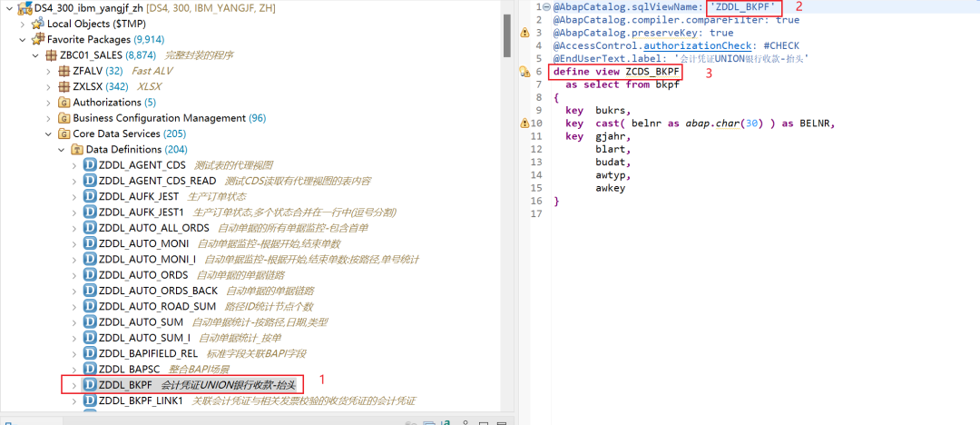The image size is (980, 425).
Task: Expand the ZXLSX package node
Action: tap(48, 86)
